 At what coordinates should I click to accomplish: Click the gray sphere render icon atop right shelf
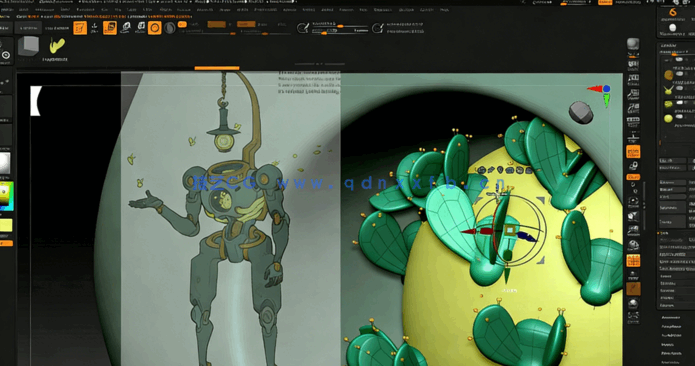click(633, 43)
